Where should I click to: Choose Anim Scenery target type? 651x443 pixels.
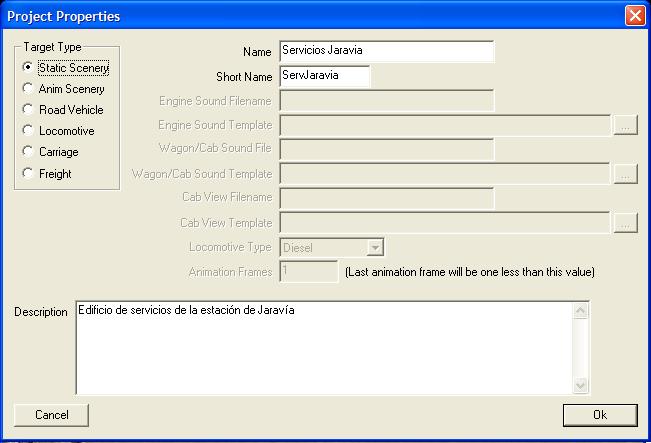click(28, 89)
